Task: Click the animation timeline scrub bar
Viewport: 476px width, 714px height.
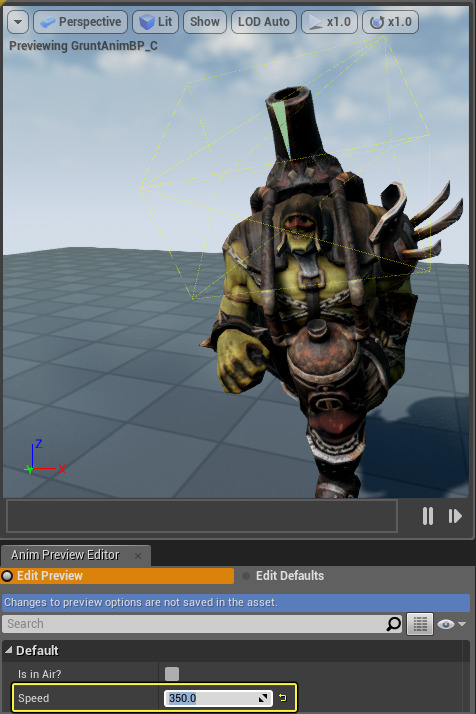Action: (202, 515)
